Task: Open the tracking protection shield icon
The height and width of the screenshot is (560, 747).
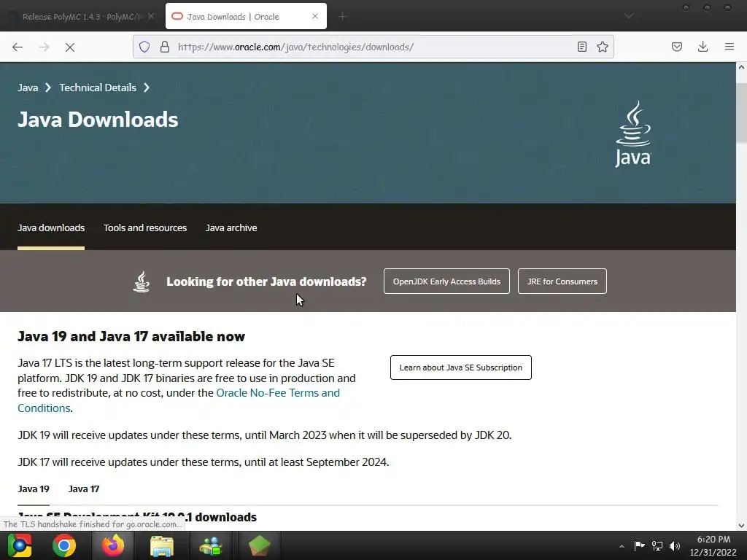Action: click(x=144, y=47)
